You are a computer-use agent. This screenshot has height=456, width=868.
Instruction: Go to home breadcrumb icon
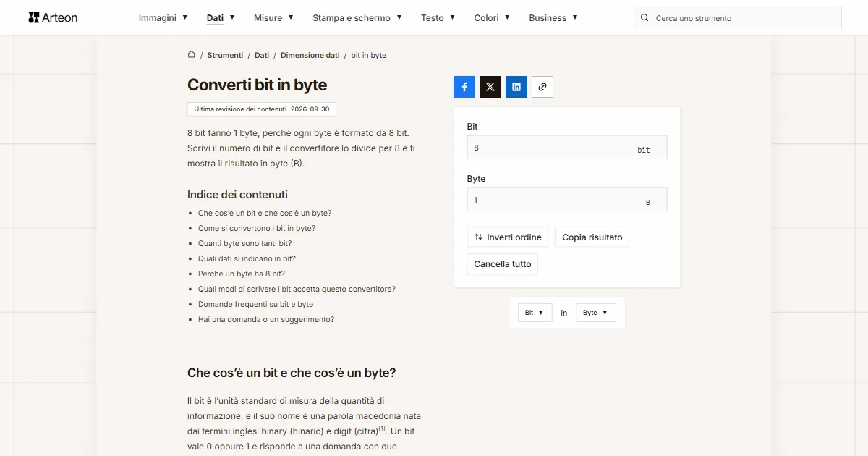tap(192, 55)
